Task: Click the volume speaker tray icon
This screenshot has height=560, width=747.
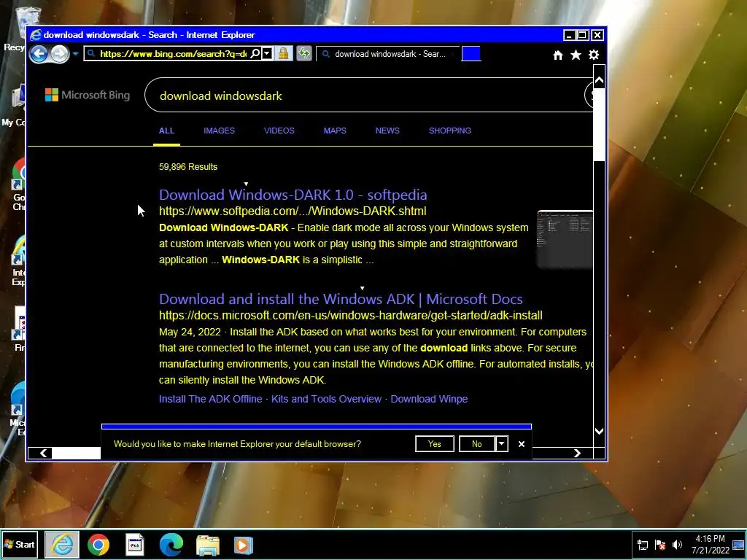Action: click(677, 545)
